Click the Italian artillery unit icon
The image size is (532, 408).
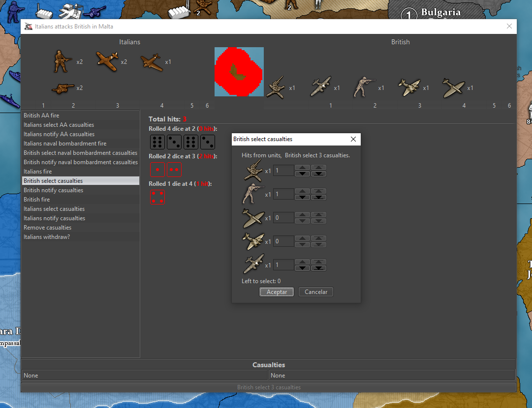pyautogui.click(x=63, y=88)
